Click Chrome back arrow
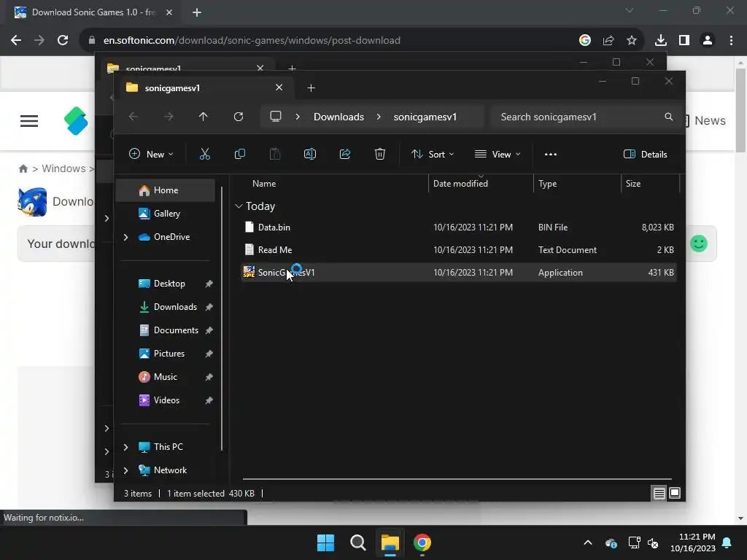This screenshot has width=747, height=560. (x=16, y=40)
